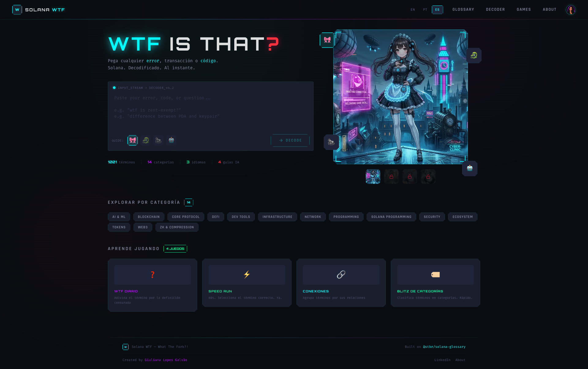Pick the robot guide character
This screenshot has width=588, height=369.
(171, 140)
